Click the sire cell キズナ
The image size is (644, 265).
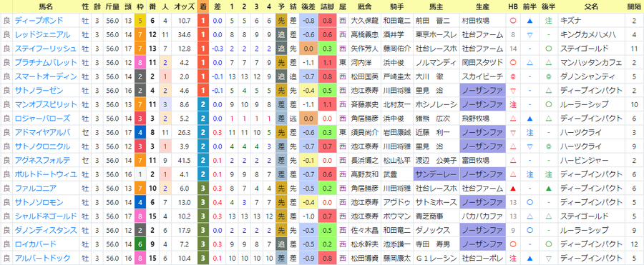pos(592,21)
